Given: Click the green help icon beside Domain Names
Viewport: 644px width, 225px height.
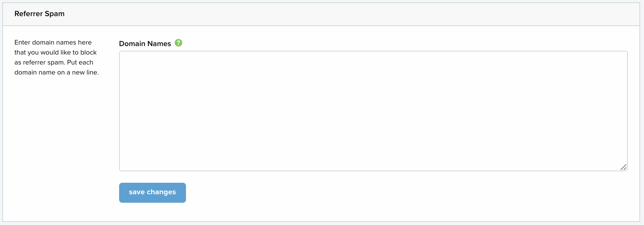Looking at the screenshot, I should 178,43.
